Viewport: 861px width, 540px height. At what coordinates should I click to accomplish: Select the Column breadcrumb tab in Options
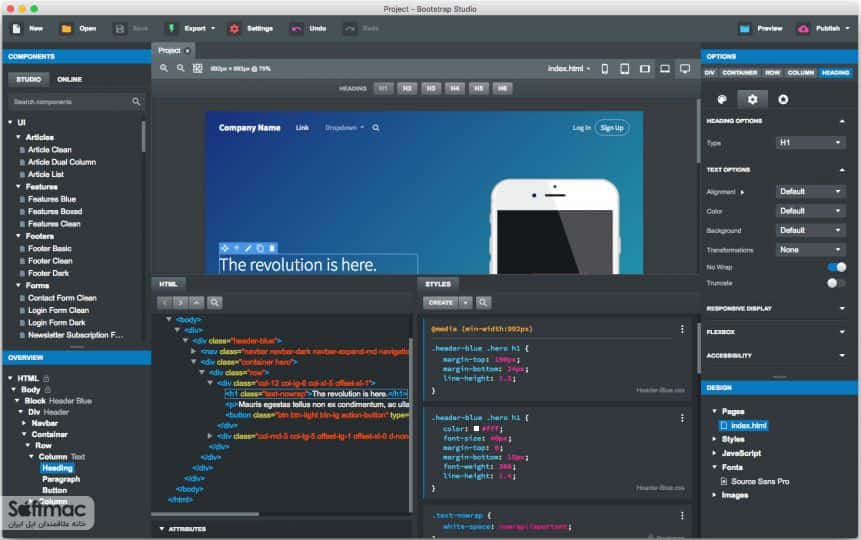801,73
